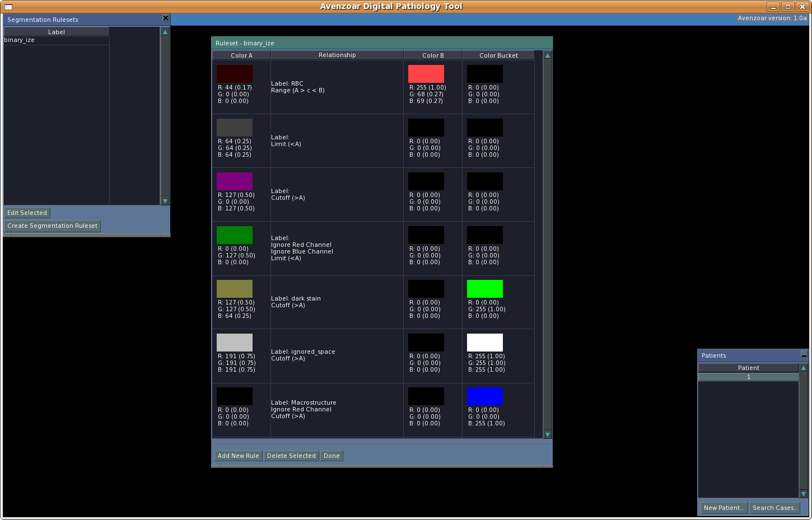This screenshot has width=812, height=520.
Task: Select patient 1 in Patients list
Action: [x=748, y=377]
